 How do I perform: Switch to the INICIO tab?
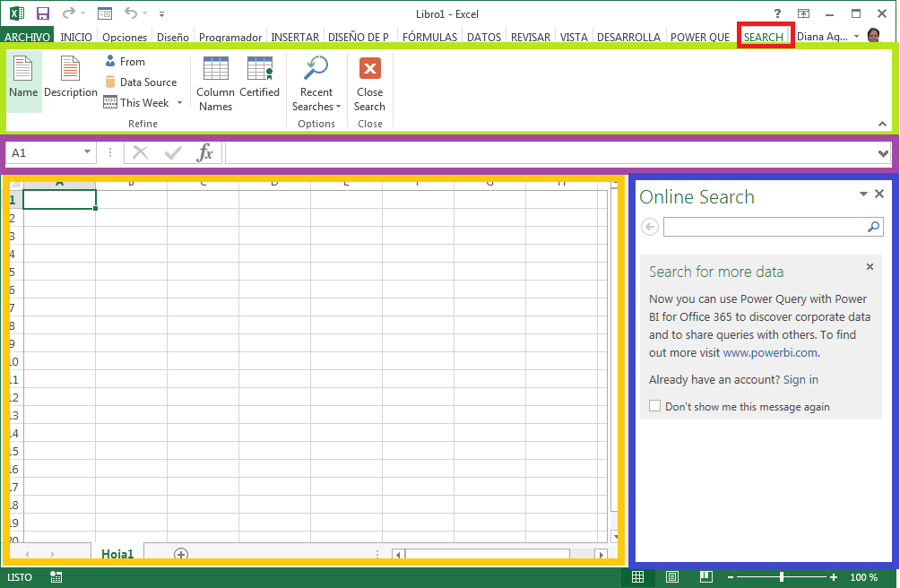point(76,37)
